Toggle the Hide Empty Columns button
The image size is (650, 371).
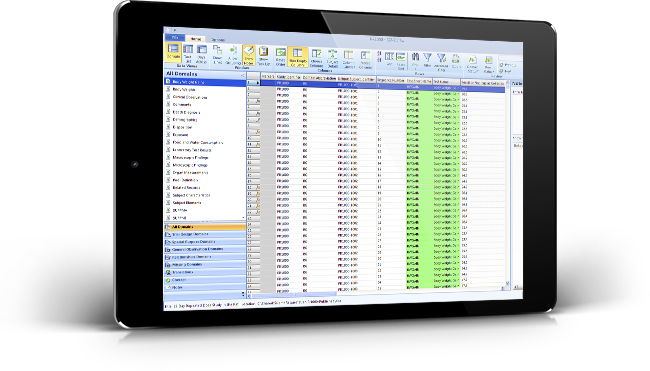point(298,57)
